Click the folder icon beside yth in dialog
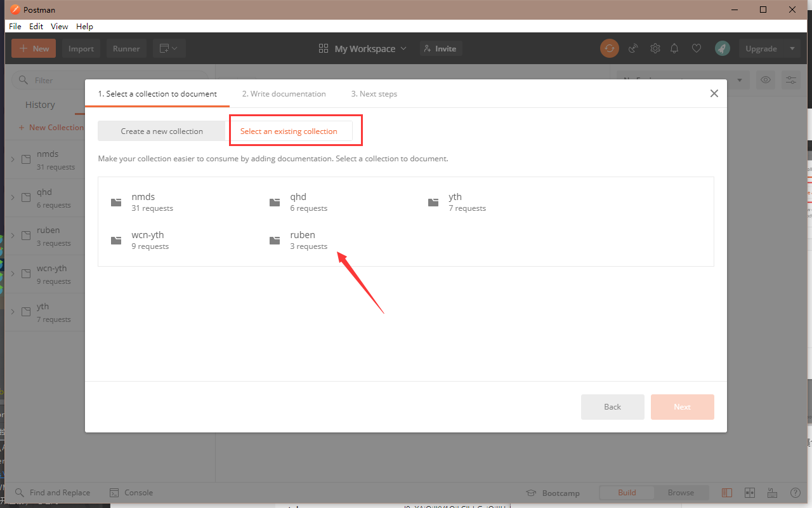The image size is (812, 508). point(433,202)
